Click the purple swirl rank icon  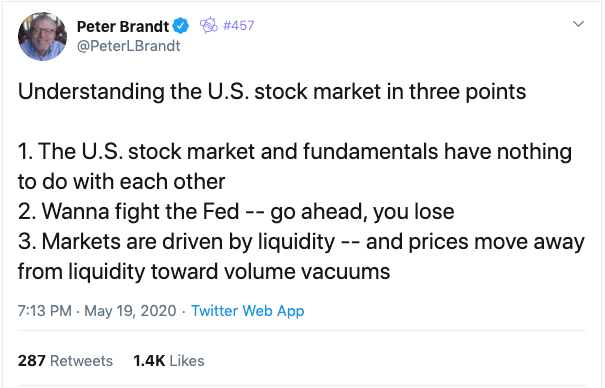coord(209,25)
